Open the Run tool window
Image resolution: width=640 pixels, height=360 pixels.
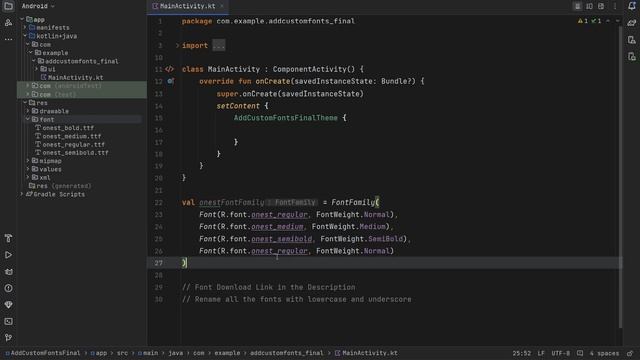pyautogui.click(x=8, y=255)
